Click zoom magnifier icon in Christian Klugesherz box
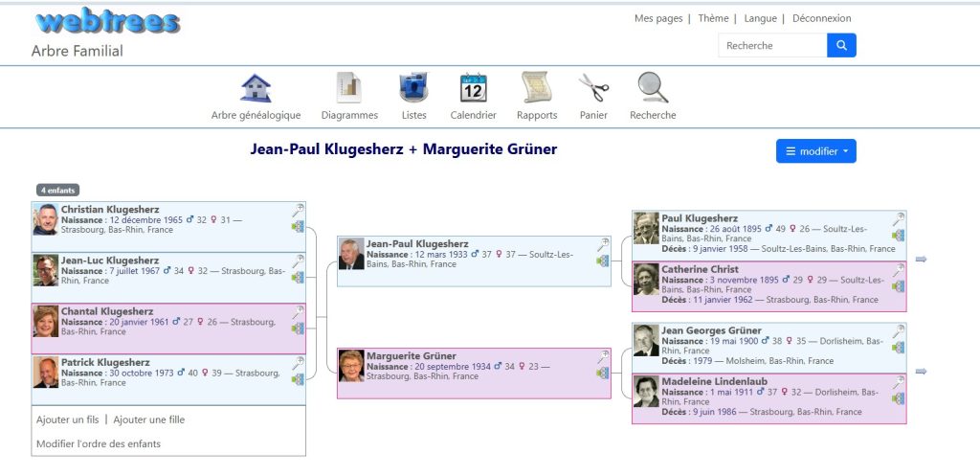 [298, 210]
